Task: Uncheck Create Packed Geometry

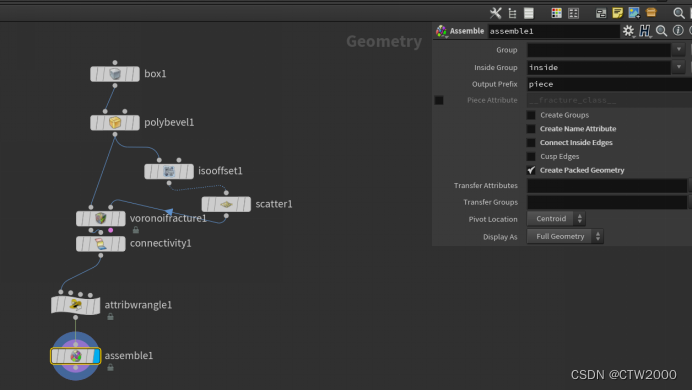Action: [531, 170]
